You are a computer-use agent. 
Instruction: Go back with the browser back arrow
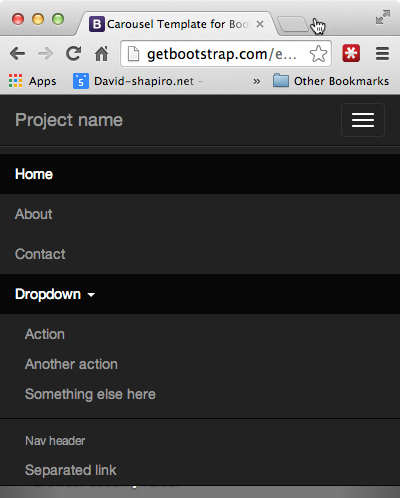point(18,54)
